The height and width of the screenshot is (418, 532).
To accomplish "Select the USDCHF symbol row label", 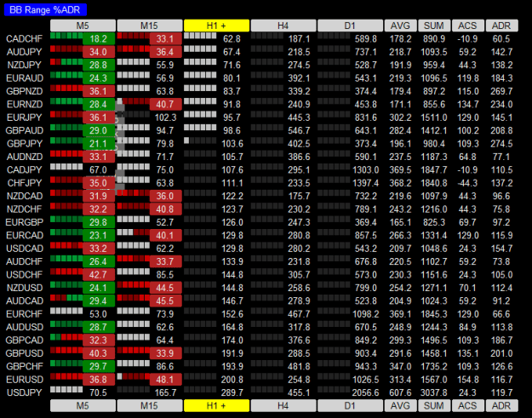I will tap(25, 275).
